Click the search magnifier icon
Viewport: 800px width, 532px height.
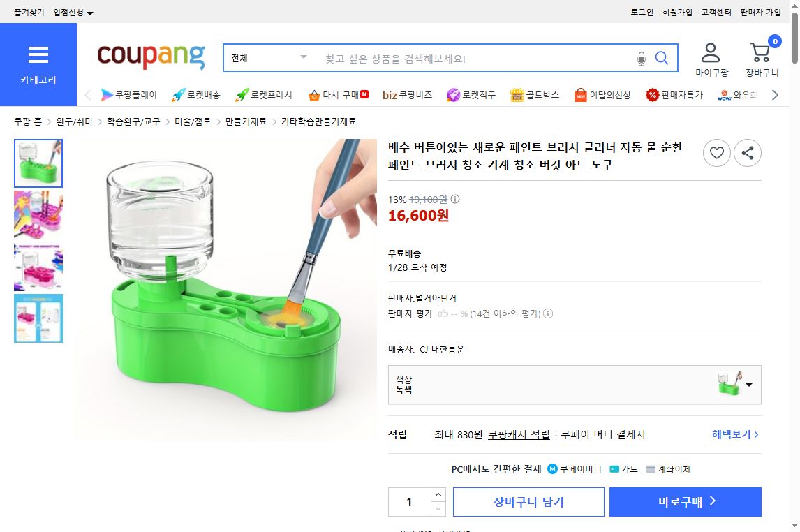(661, 57)
